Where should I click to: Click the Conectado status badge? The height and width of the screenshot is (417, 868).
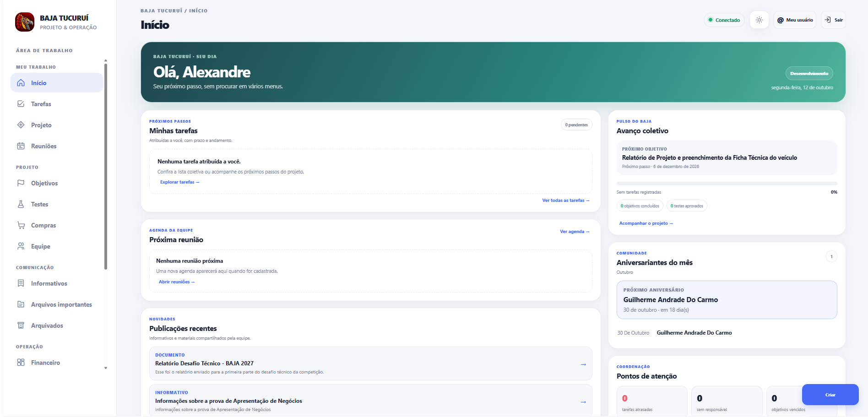(x=724, y=20)
